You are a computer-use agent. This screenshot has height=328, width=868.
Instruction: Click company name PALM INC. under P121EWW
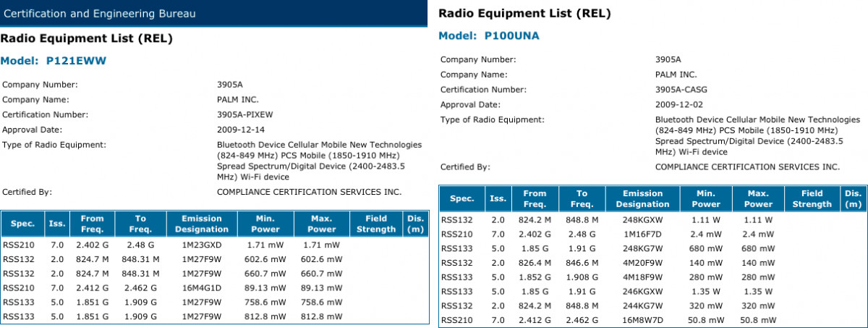point(238,99)
